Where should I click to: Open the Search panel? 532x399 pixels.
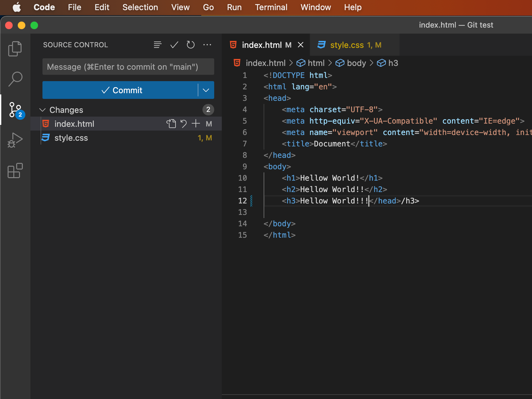[x=15, y=79]
